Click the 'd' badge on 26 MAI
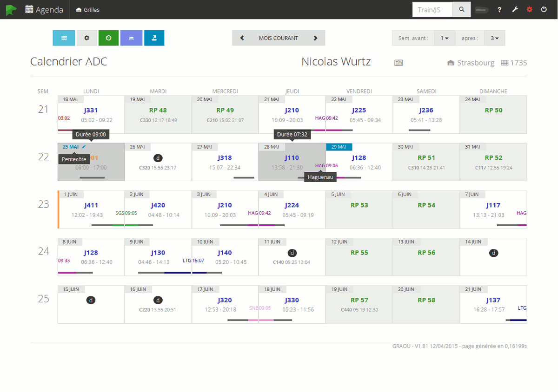 (158, 158)
